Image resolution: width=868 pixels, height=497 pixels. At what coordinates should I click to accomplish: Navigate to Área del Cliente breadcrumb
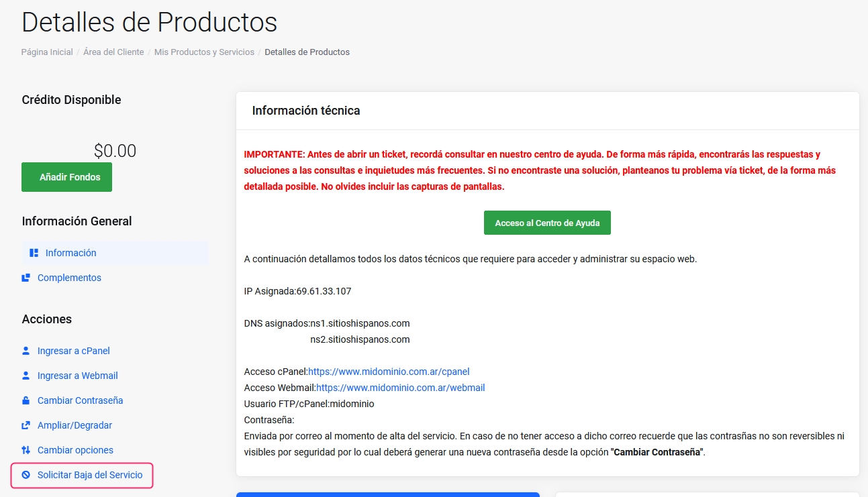(113, 52)
